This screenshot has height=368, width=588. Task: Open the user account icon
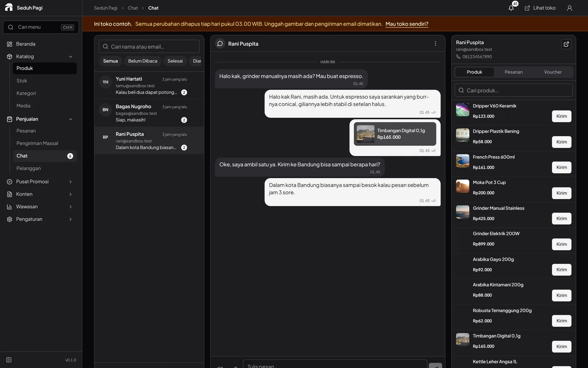point(569,8)
